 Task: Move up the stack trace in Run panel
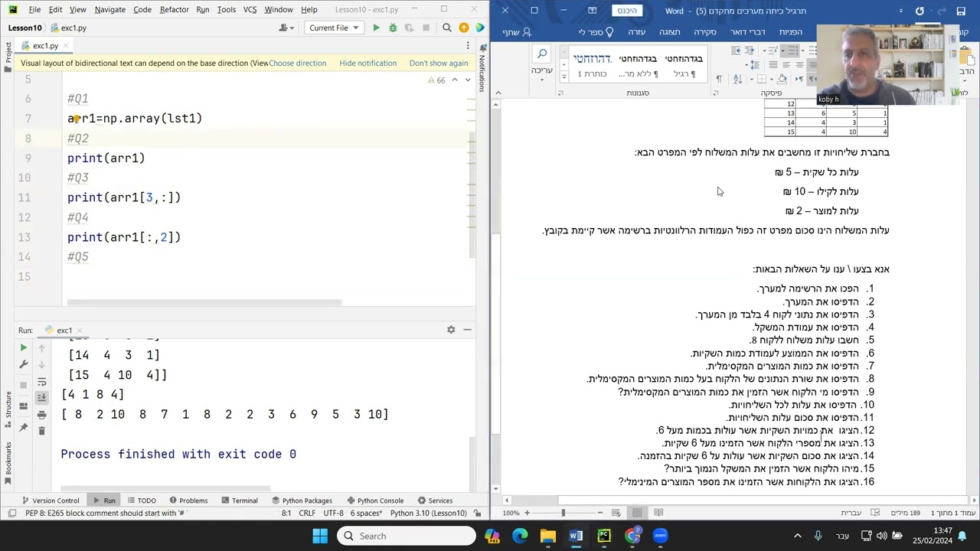[x=42, y=347]
